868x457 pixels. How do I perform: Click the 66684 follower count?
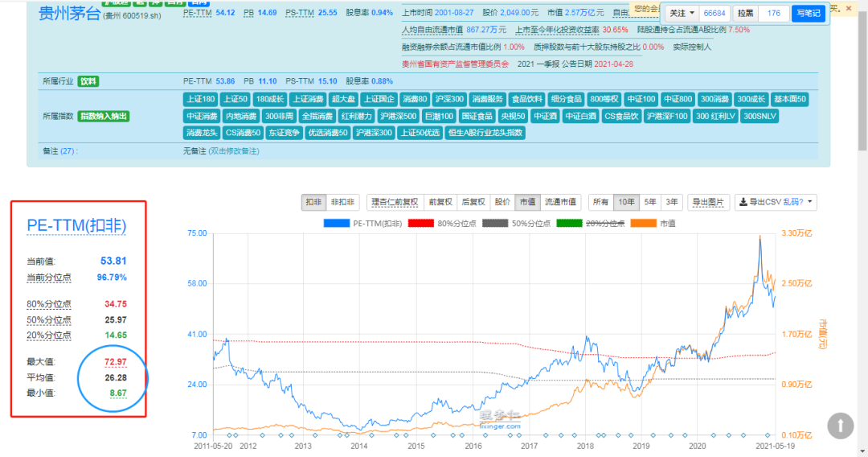(714, 13)
